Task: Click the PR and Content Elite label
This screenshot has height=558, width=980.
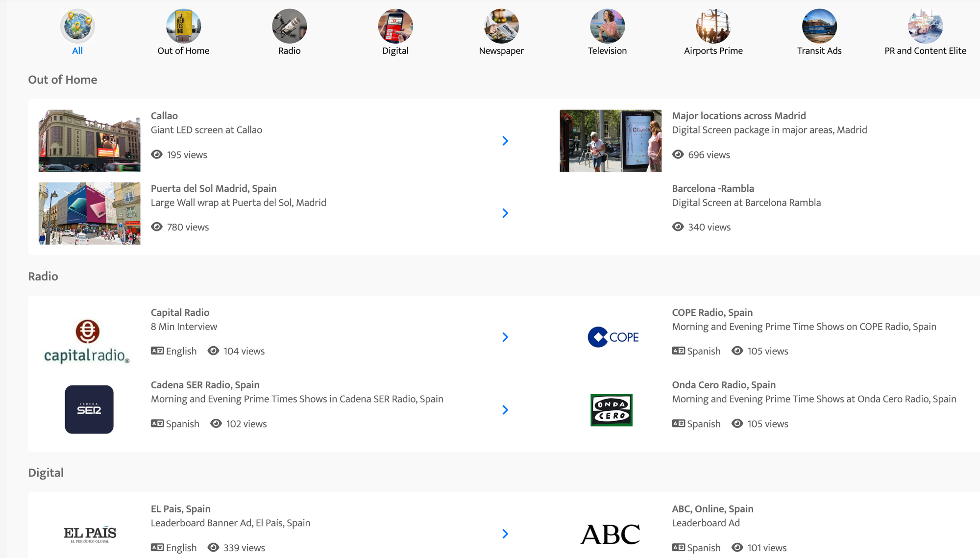Action: point(926,51)
